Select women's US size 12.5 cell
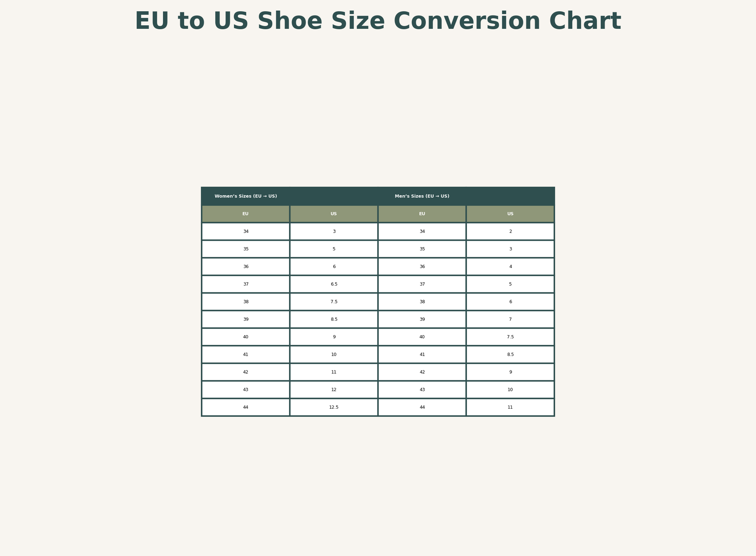 point(334,407)
